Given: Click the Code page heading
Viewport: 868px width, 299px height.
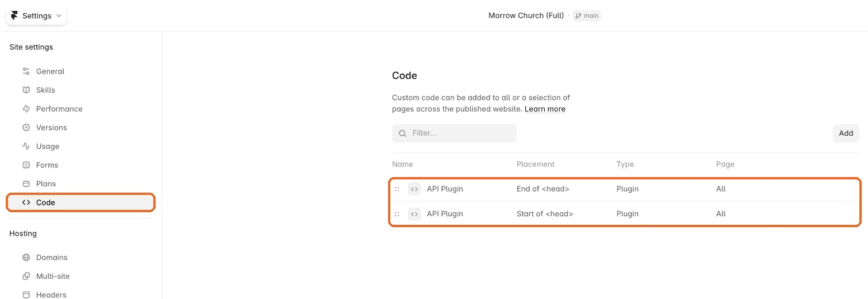Looking at the screenshot, I should [405, 75].
